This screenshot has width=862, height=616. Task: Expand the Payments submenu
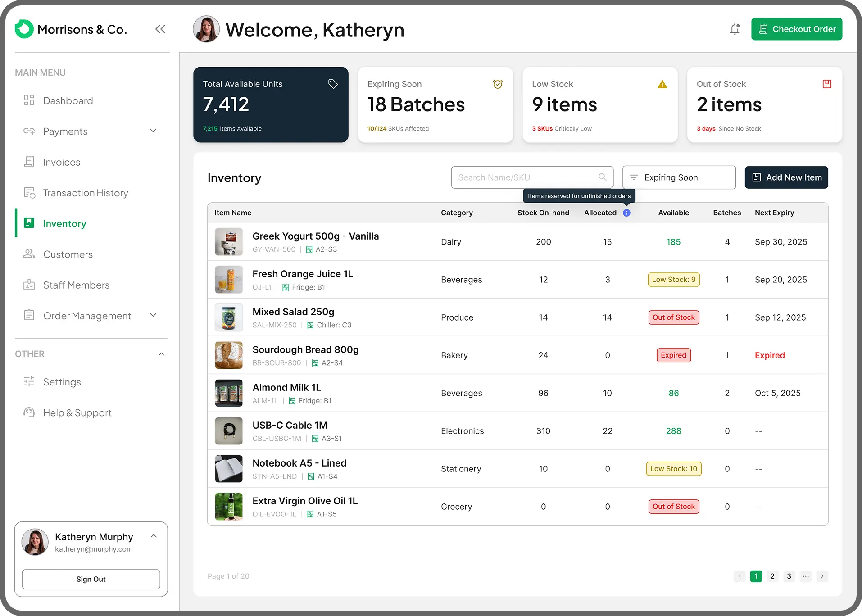[x=153, y=131]
